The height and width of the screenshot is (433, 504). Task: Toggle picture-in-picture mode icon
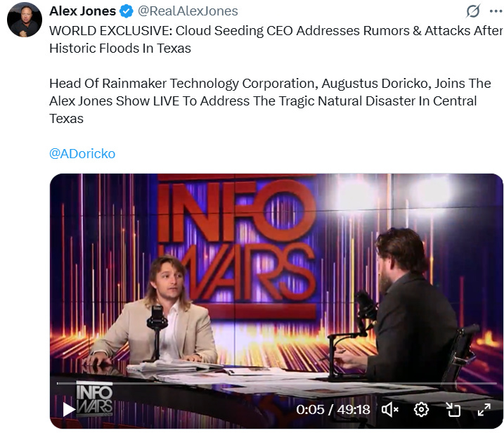pos(453,410)
